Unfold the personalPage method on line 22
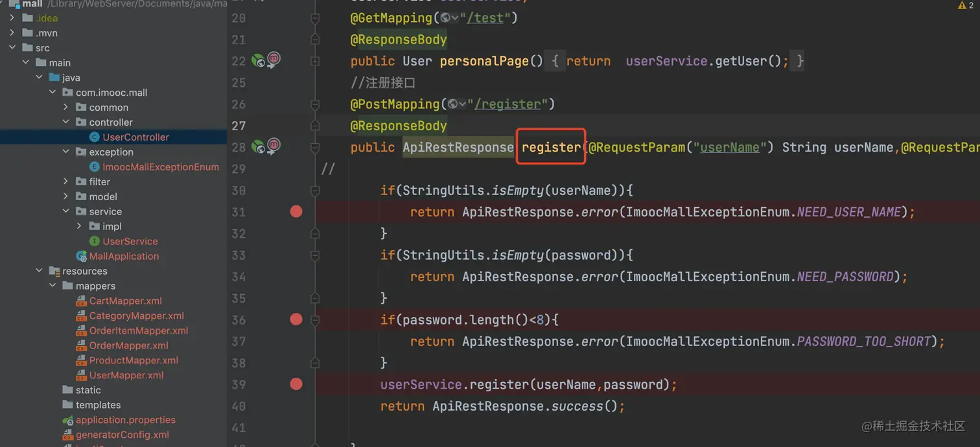This screenshot has width=980, height=447. [x=315, y=61]
